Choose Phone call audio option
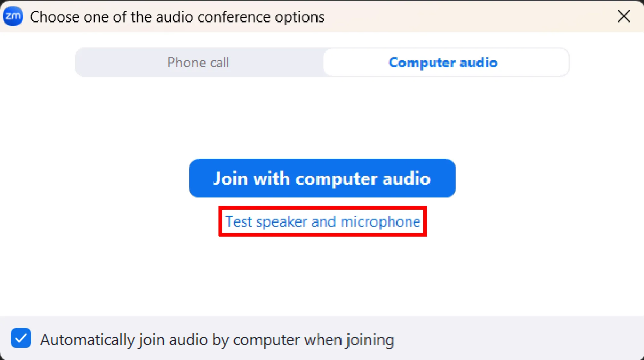Screen dimensions: 644x360 click(198, 63)
